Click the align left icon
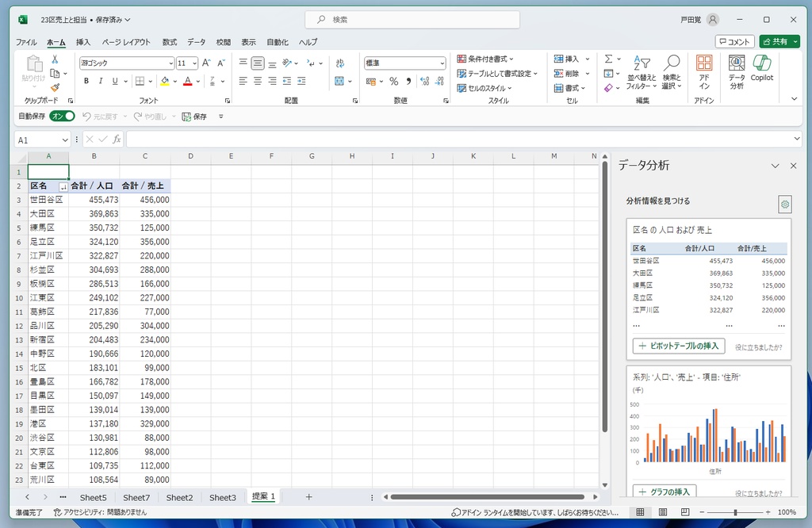812x528 pixels. 243,82
